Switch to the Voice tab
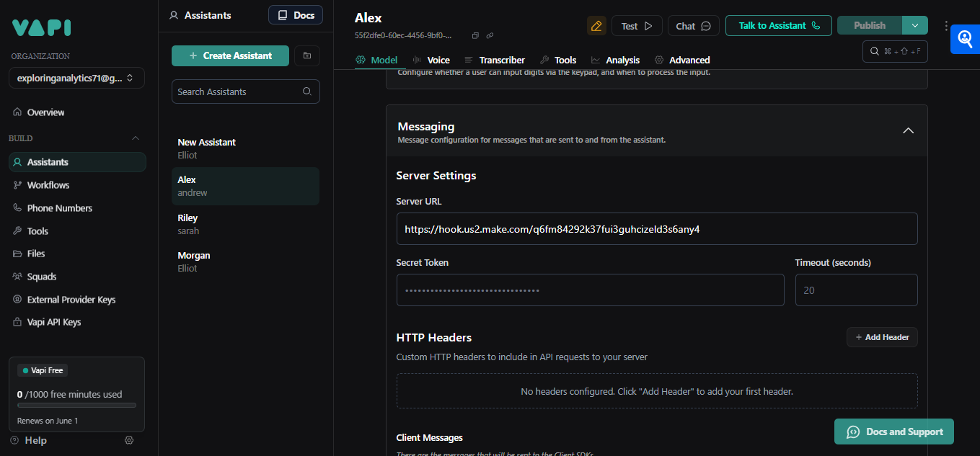 (431, 60)
